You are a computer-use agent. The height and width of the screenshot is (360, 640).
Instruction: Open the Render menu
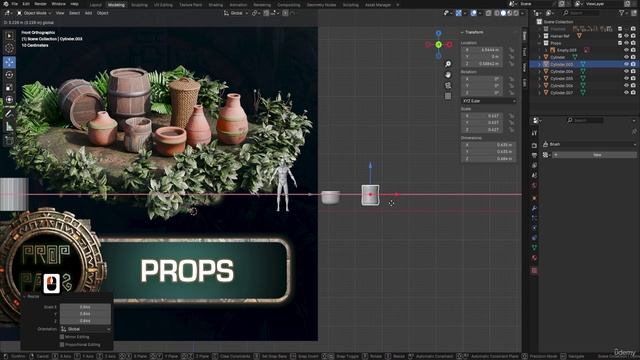coord(40,4)
